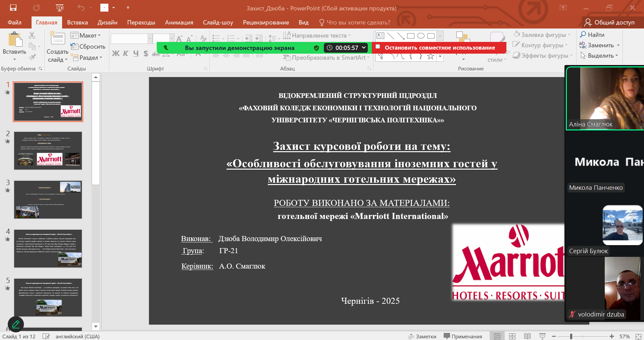
Task: Open the Вставка ribbon tab
Action: tap(77, 22)
